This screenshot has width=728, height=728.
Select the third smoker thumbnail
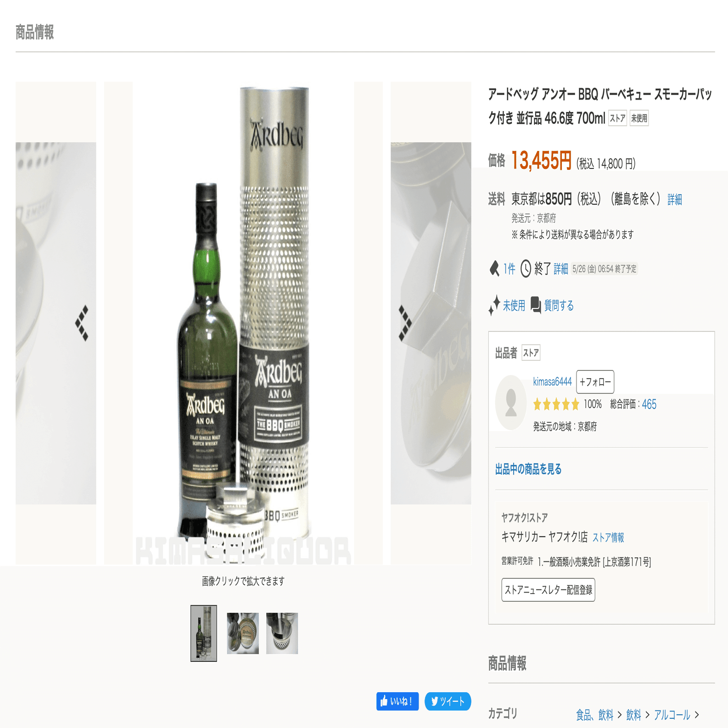[282, 633]
